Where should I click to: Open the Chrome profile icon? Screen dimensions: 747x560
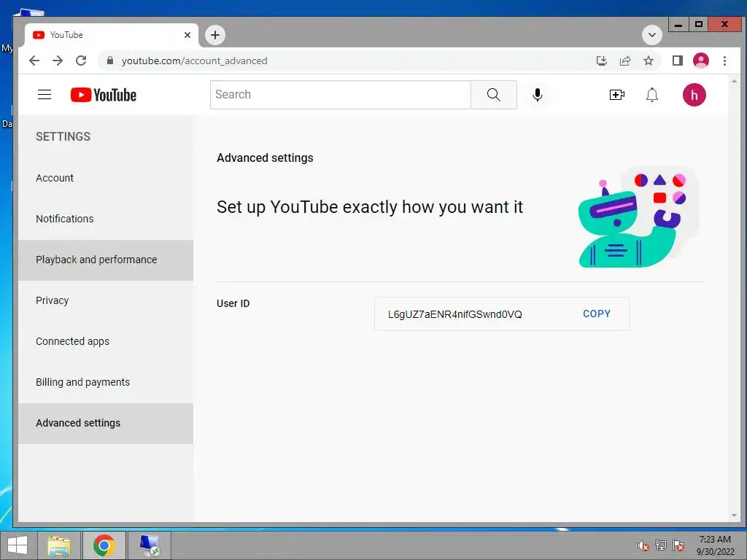[701, 61]
